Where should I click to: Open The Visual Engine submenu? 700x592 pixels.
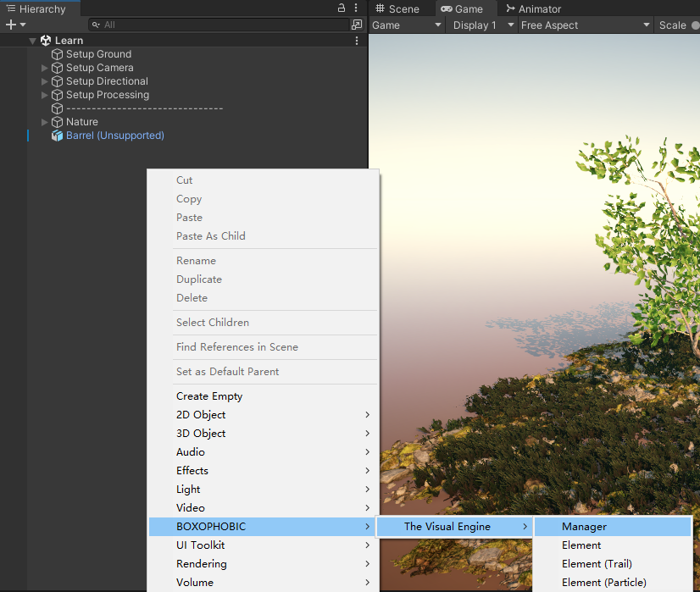454,527
